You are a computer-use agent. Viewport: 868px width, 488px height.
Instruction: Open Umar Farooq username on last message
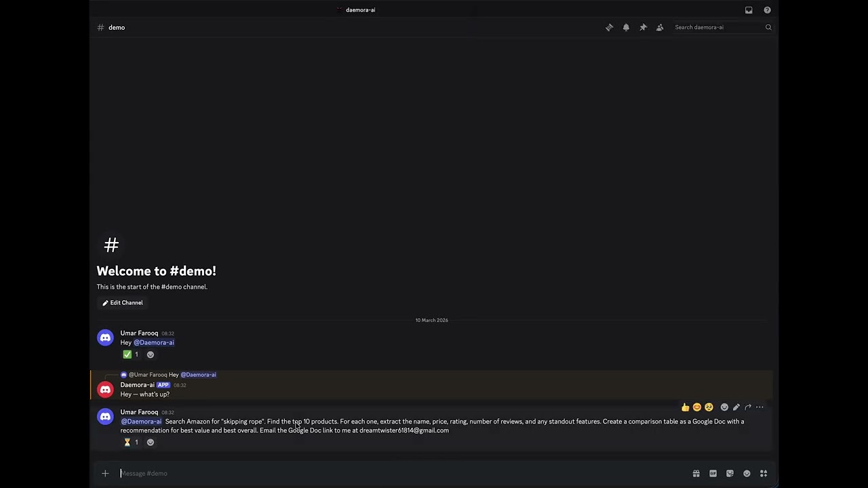click(139, 412)
